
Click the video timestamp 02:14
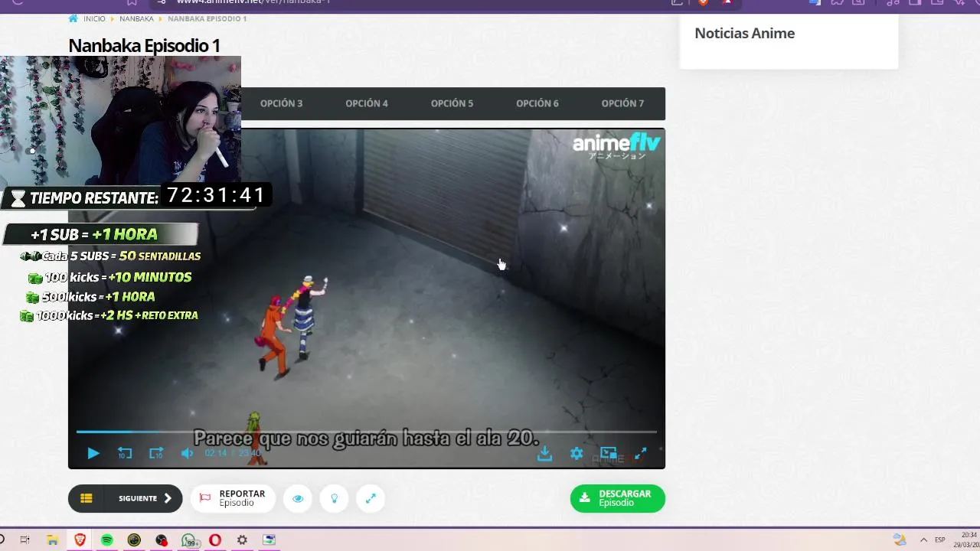point(216,453)
